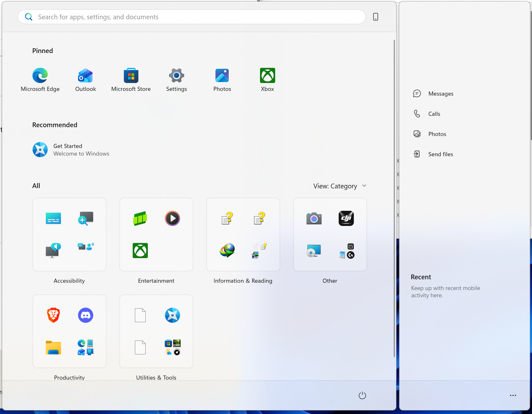The width and height of the screenshot is (532, 414).
Task: Click the Start menu search field
Action: [x=192, y=17]
